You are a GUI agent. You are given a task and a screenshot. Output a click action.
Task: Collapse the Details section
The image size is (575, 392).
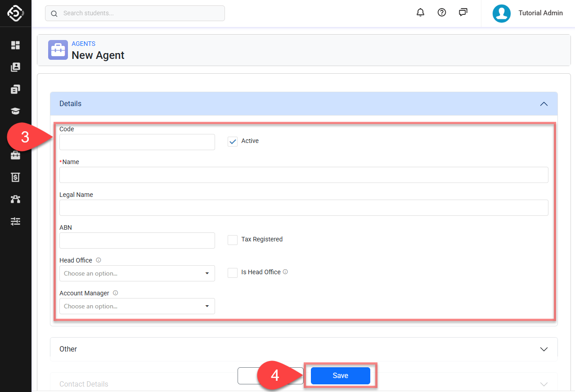click(x=544, y=104)
